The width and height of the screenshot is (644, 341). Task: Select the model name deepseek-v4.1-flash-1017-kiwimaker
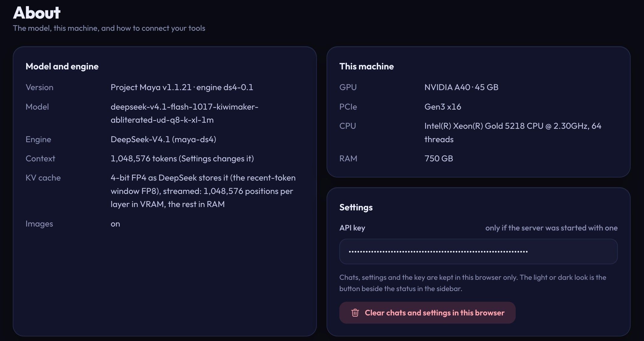184,113
